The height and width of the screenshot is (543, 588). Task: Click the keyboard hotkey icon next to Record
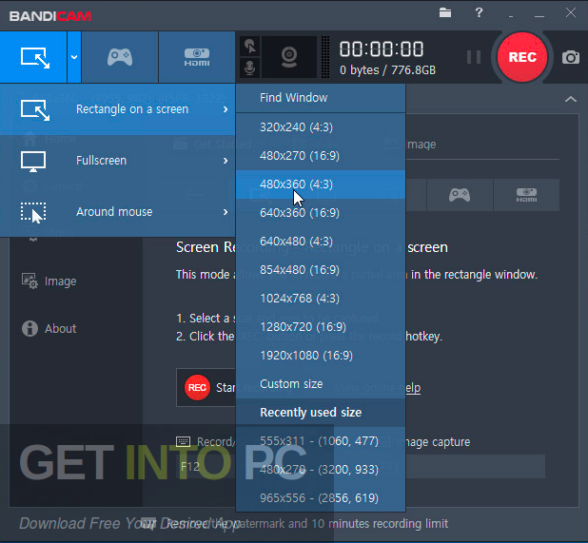pos(183,441)
